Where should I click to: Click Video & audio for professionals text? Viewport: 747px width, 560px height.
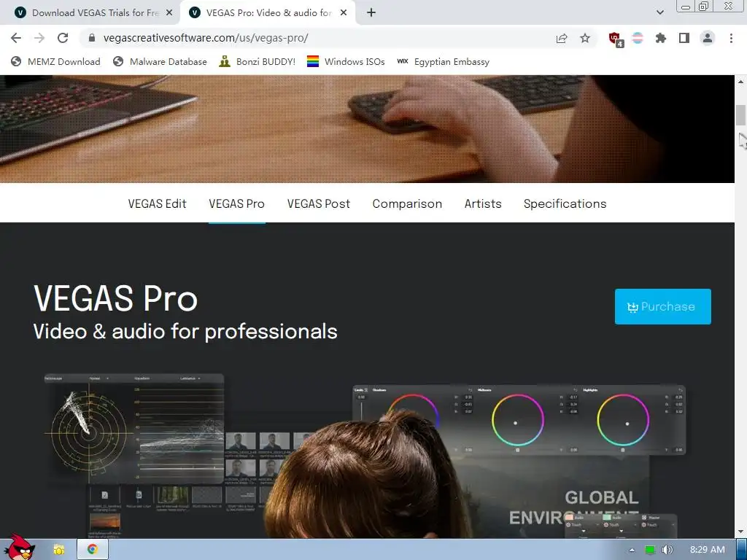click(x=185, y=332)
